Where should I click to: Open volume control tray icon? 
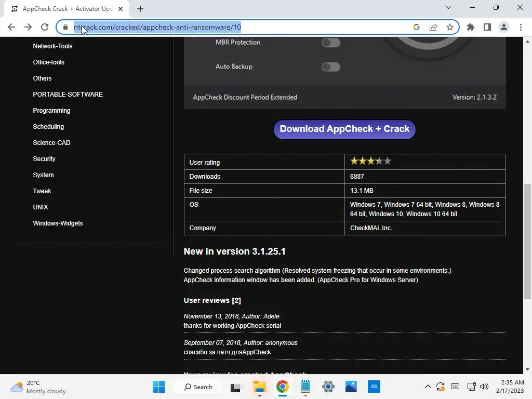(484, 387)
